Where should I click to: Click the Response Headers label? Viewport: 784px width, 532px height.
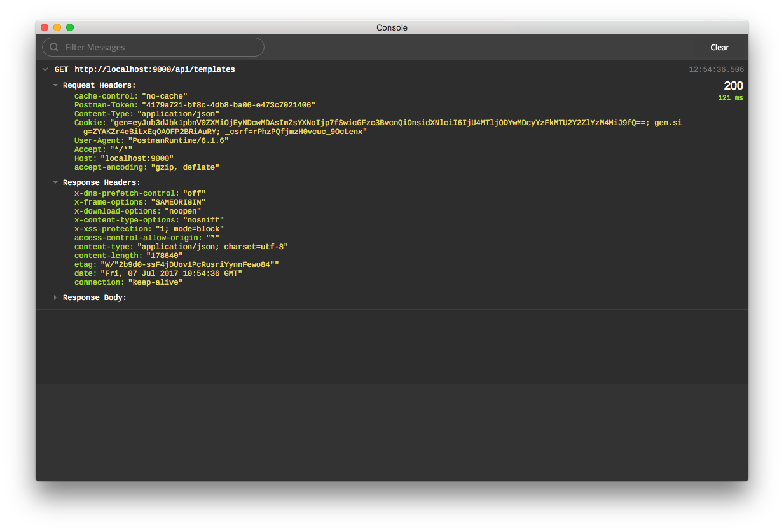(x=102, y=182)
